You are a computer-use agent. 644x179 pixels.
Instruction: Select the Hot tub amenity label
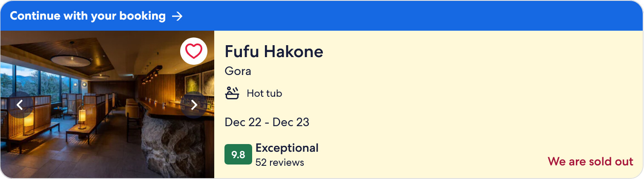[264, 93]
